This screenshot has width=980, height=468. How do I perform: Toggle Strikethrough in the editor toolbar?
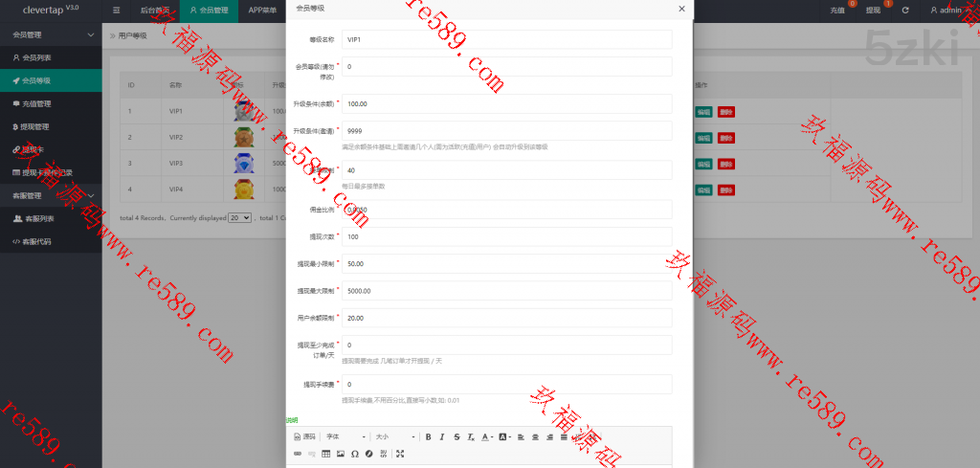(457, 436)
